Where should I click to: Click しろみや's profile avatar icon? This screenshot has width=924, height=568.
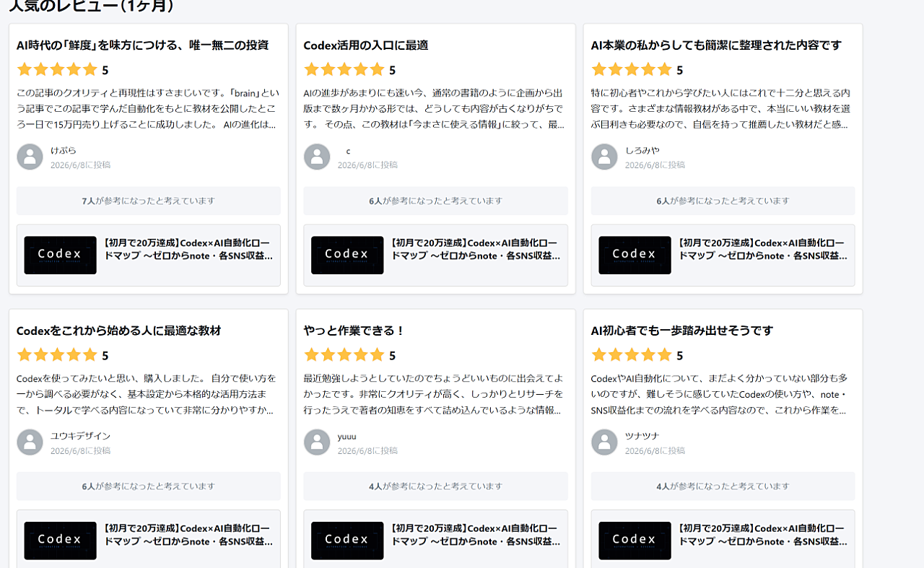tap(604, 157)
